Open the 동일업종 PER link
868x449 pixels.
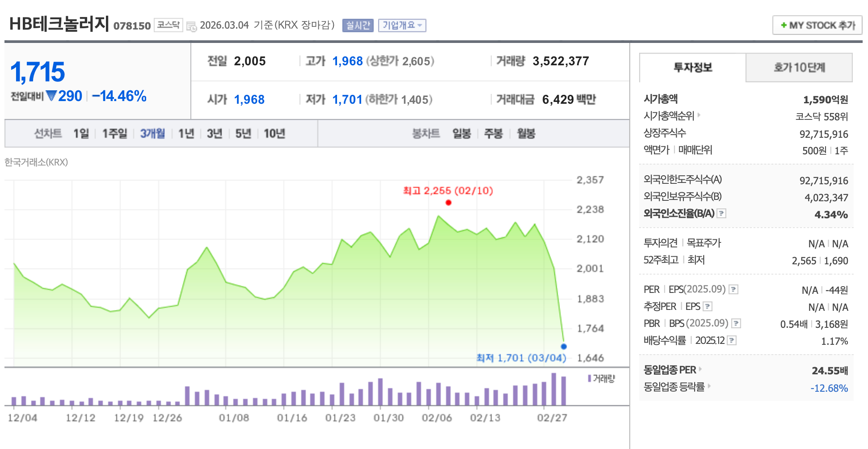[670, 370]
